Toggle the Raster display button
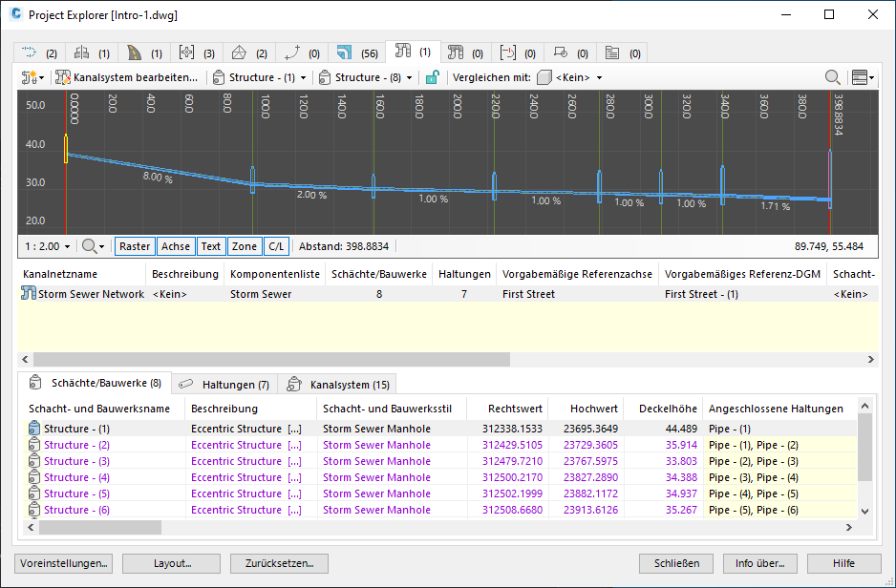 click(134, 245)
